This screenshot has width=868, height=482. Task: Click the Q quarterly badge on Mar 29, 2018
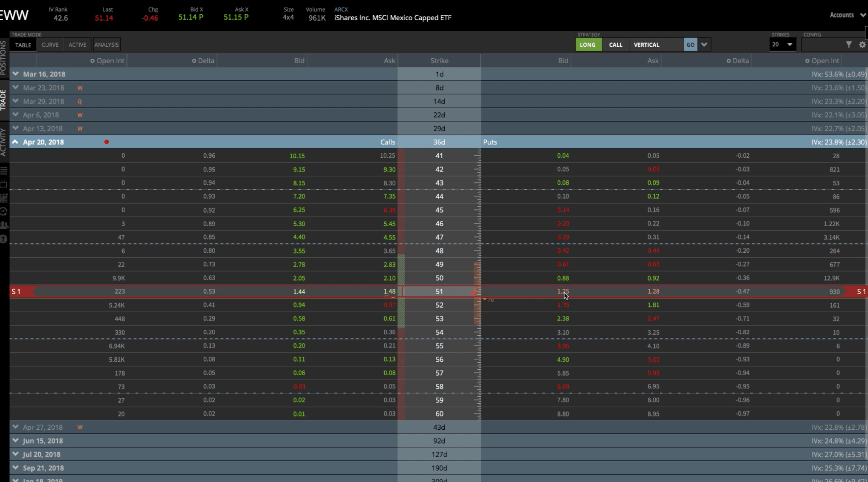point(80,101)
